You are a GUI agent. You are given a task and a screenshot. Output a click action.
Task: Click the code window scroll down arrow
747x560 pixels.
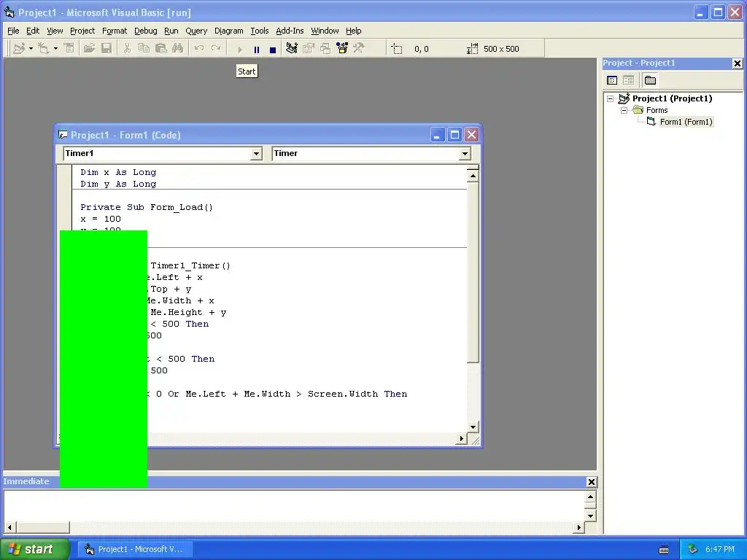[473, 427]
